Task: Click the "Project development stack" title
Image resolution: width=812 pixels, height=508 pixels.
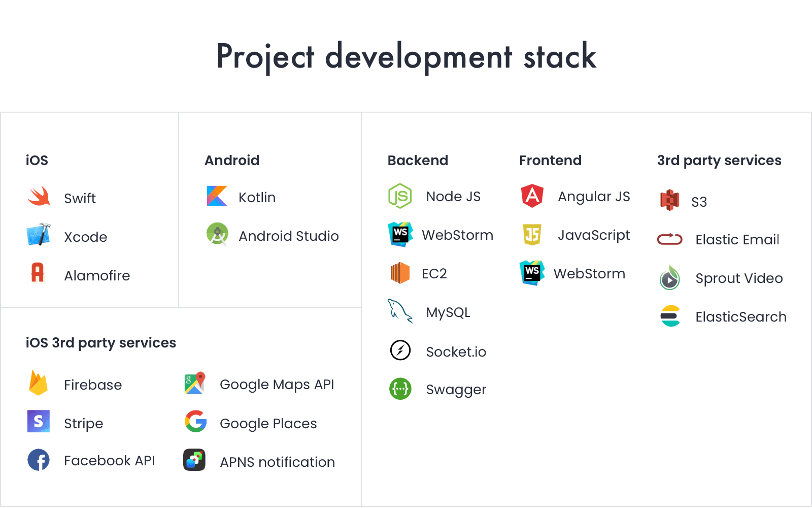Action: coord(407,56)
